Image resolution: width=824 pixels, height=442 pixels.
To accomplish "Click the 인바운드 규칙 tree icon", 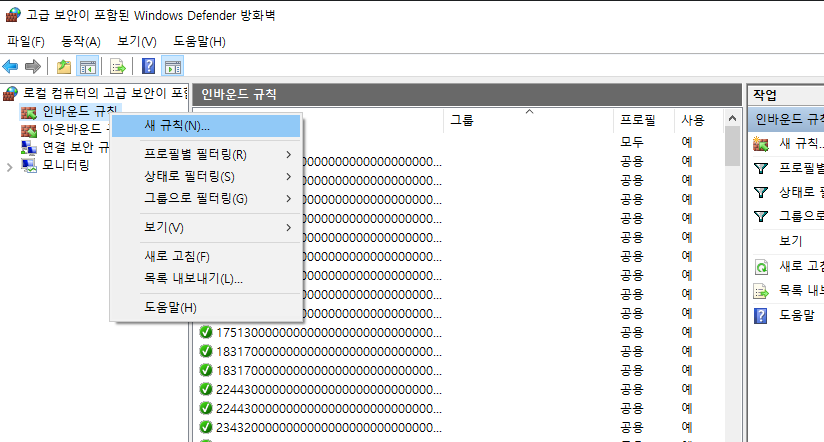I will [x=28, y=112].
